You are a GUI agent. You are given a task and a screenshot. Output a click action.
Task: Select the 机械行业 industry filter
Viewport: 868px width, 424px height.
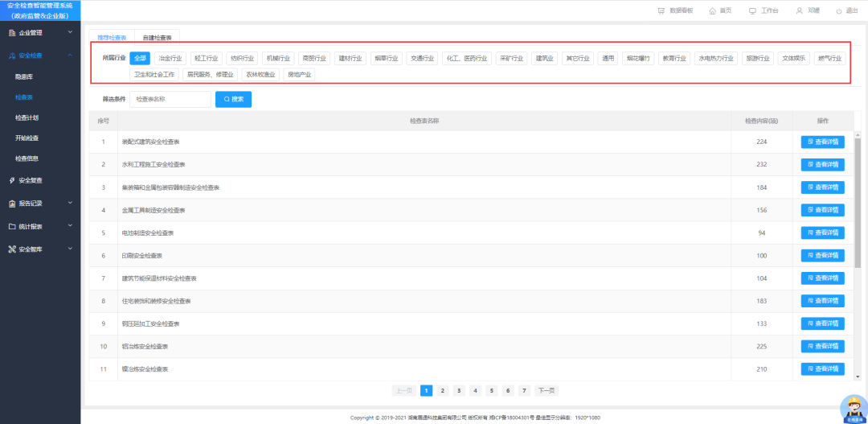[x=278, y=58]
